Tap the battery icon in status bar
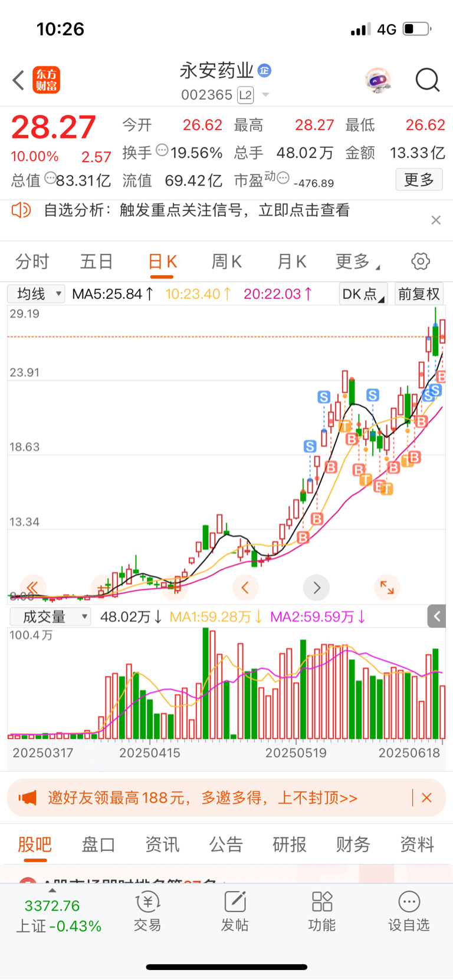The height and width of the screenshot is (980, 453). [417, 29]
